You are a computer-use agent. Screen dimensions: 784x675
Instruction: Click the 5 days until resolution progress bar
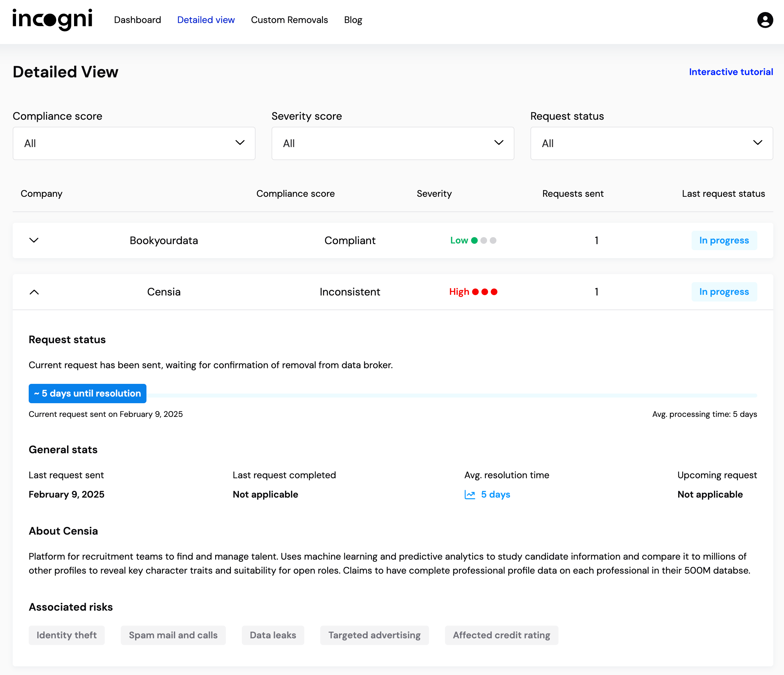pyautogui.click(x=87, y=393)
